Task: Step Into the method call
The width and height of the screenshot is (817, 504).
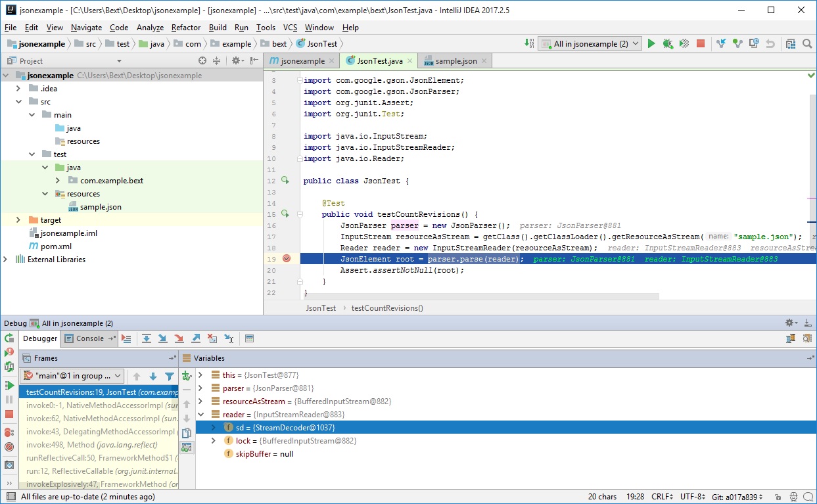Action: point(163,338)
